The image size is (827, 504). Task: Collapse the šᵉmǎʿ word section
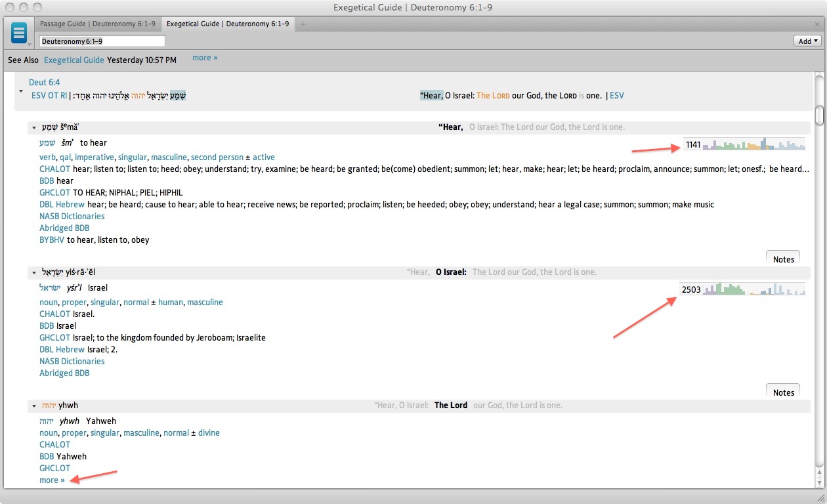33,127
